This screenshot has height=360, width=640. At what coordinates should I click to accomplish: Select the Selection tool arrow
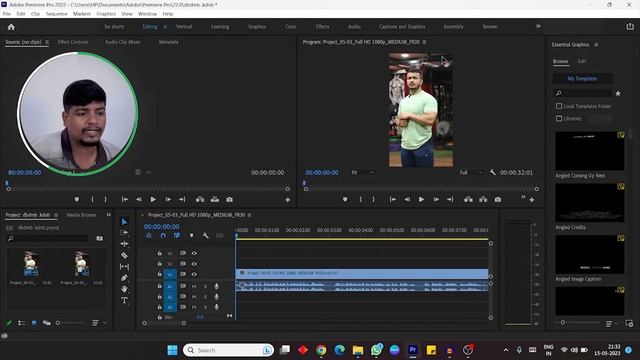(x=124, y=222)
